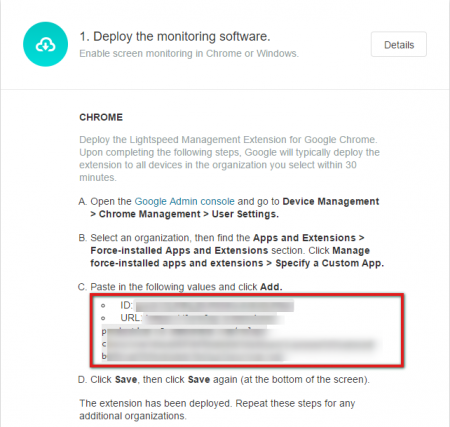Click 'Specify a Custom App.' bold text
This screenshot has width=450, height=427.
point(330,263)
